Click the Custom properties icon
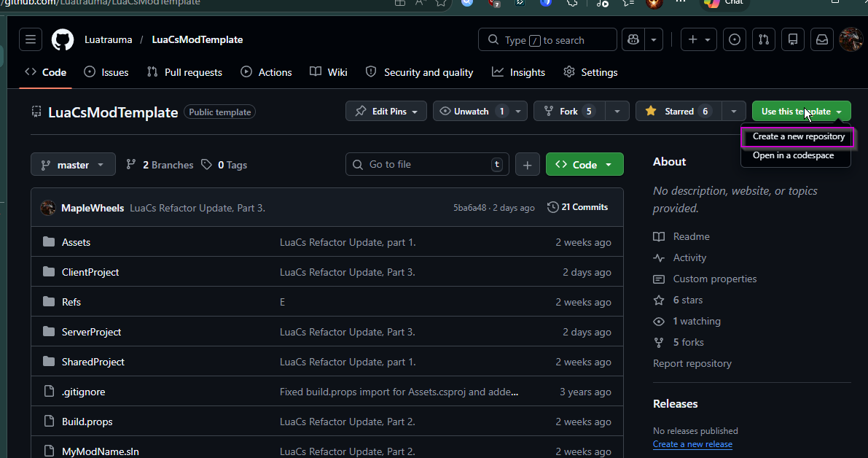This screenshot has width=868, height=458. [x=659, y=279]
